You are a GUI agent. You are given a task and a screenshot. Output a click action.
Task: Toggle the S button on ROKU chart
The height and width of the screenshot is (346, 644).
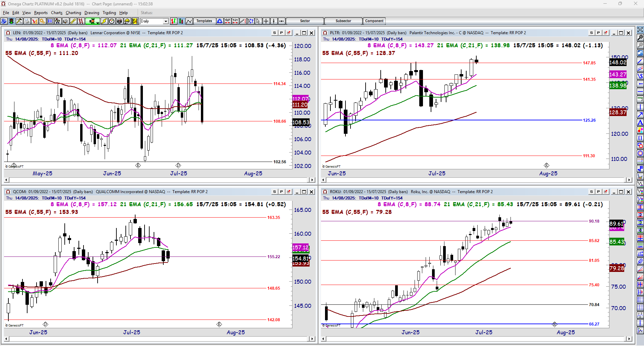(591, 192)
